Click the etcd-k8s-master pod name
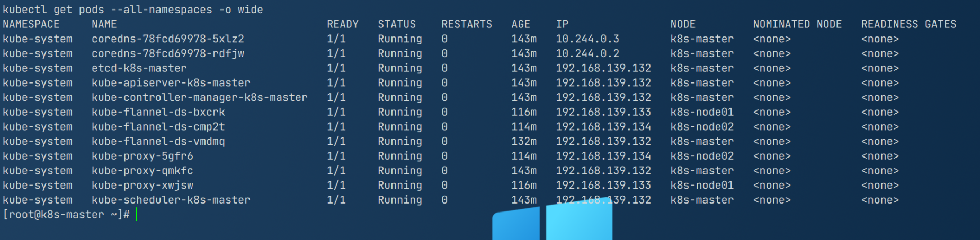 pyautogui.click(x=139, y=68)
